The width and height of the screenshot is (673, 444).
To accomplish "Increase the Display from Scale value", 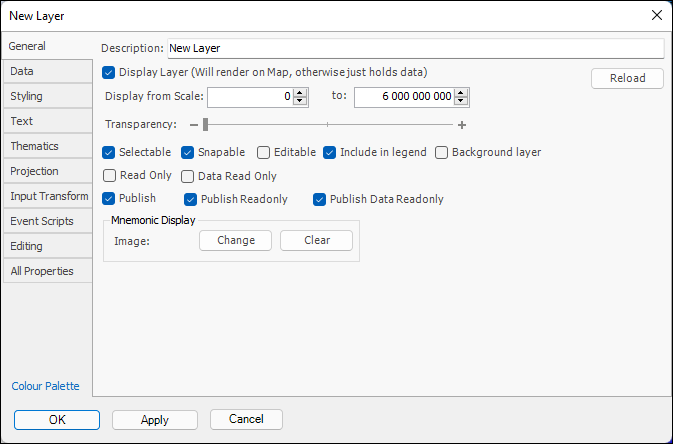I will coord(300,92).
